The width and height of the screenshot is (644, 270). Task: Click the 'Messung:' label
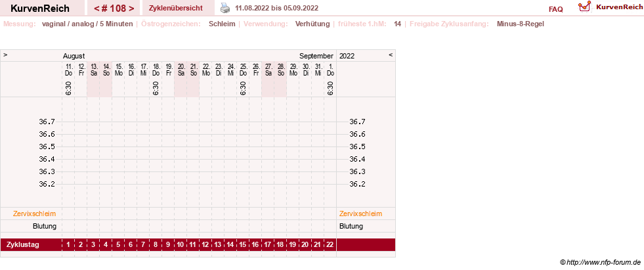pos(19,24)
